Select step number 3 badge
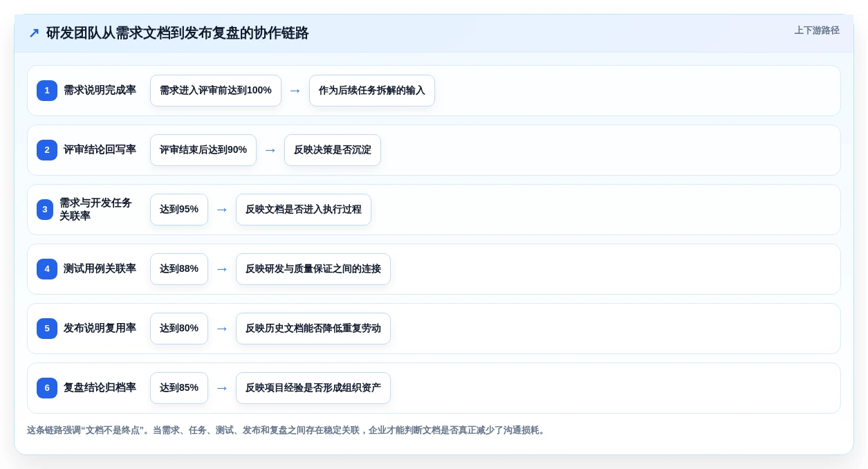868x469 pixels. [45, 210]
